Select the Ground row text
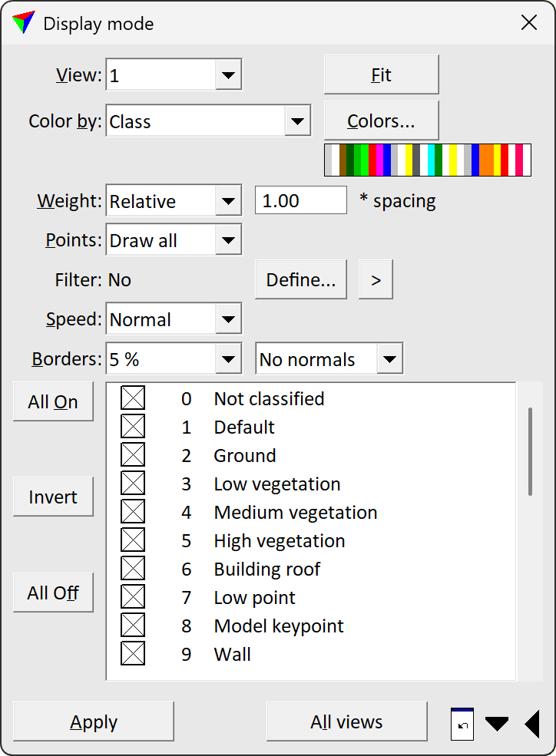 click(x=245, y=456)
